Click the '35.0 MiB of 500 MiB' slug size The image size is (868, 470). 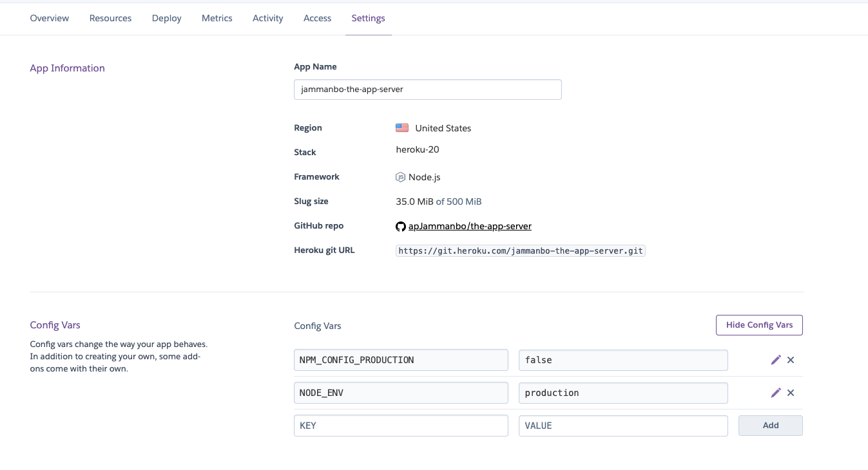click(439, 202)
